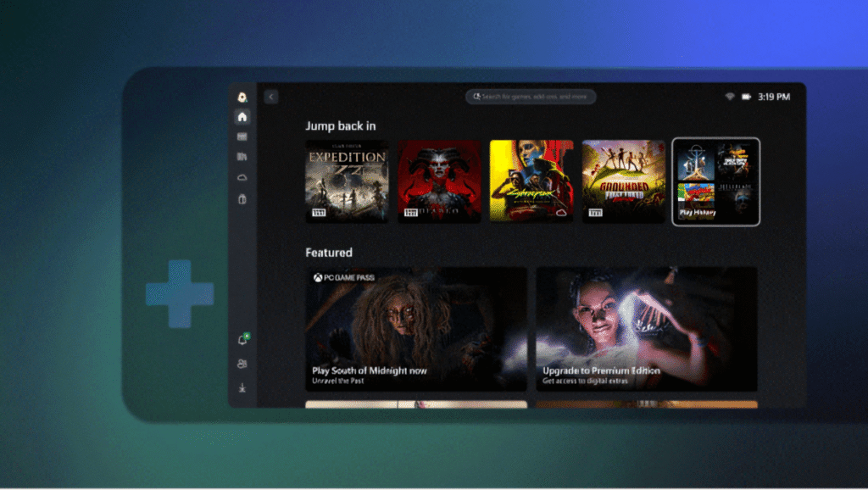
Task: Open Cloud Gaming from the sidebar
Action: 242,178
